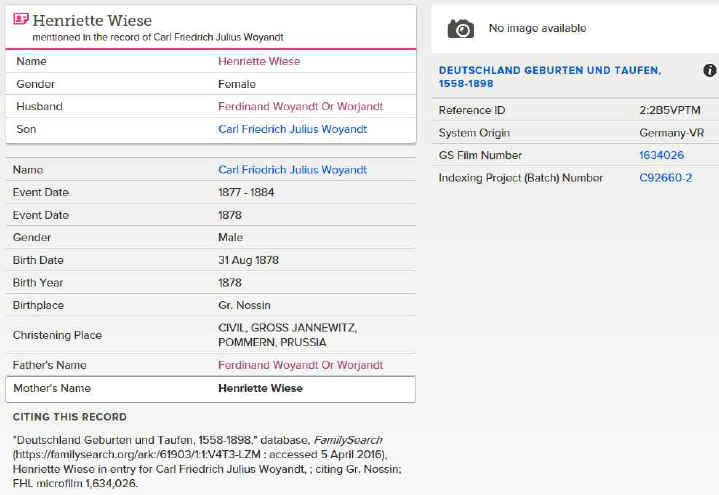Click the pink record icon beside Henriette Wiese
This screenshot has height=495, width=719.
pyautogui.click(x=21, y=19)
